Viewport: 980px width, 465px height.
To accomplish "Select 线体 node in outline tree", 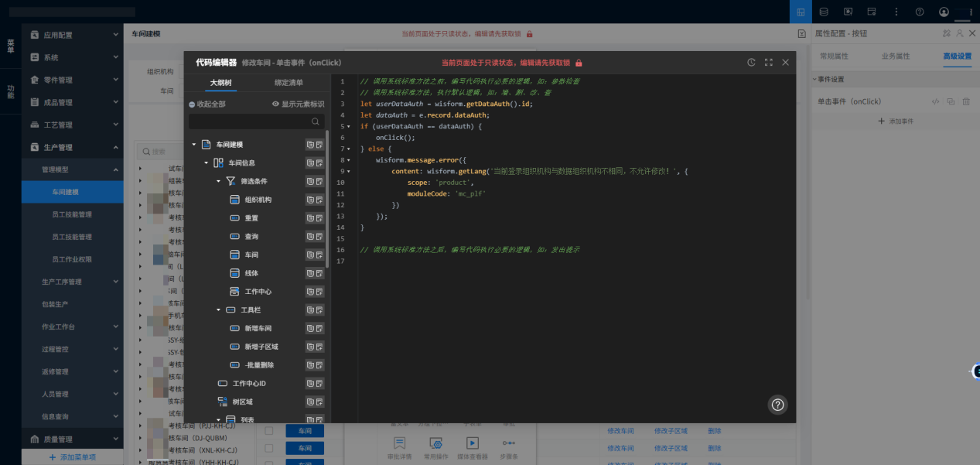I will (251, 273).
